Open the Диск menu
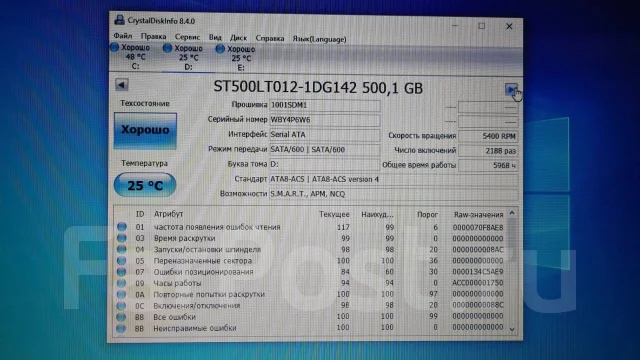 pyautogui.click(x=238, y=38)
